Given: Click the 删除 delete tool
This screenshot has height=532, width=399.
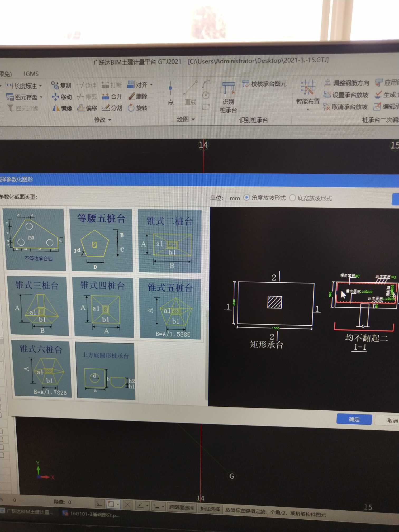Looking at the screenshot, I should (137, 96).
